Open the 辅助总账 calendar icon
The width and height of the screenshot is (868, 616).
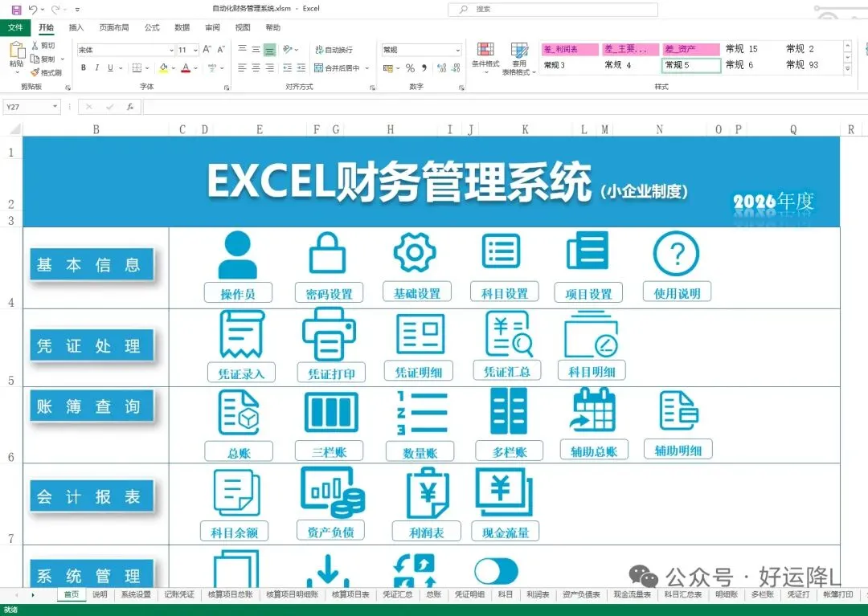(593, 410)
